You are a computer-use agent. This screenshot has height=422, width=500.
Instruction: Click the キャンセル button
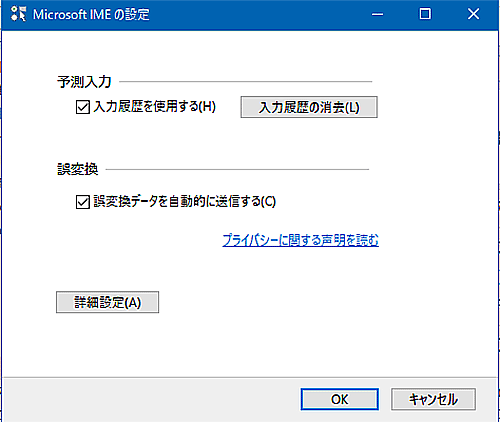tap(433, 399)
